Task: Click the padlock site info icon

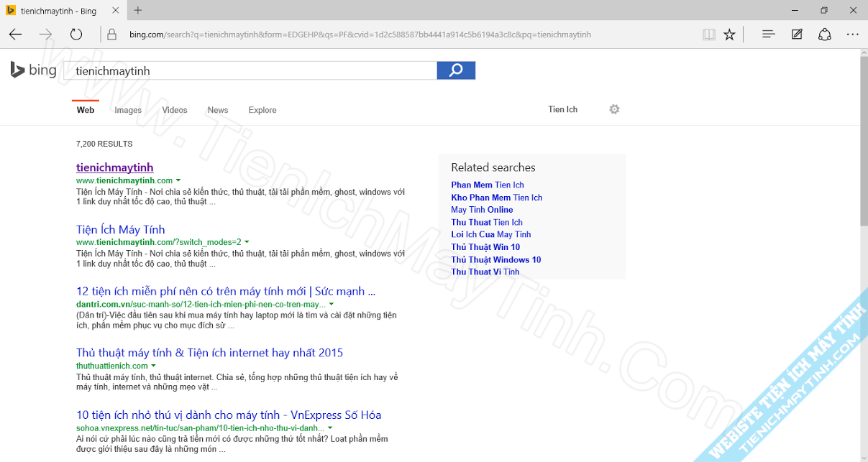Action: click(x=111, y=34)
